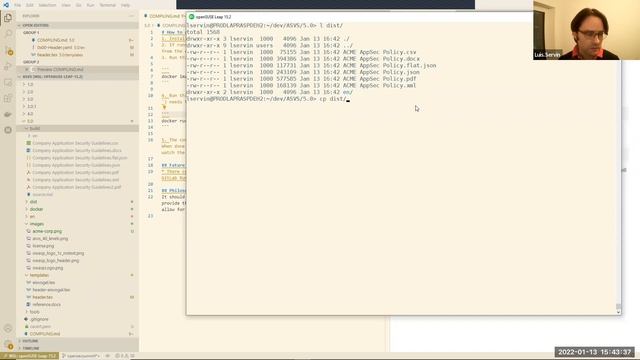Open the Manage gear in activity bar
The width and height of the screenshot is (640, 360).
click(x=8, y=344)
